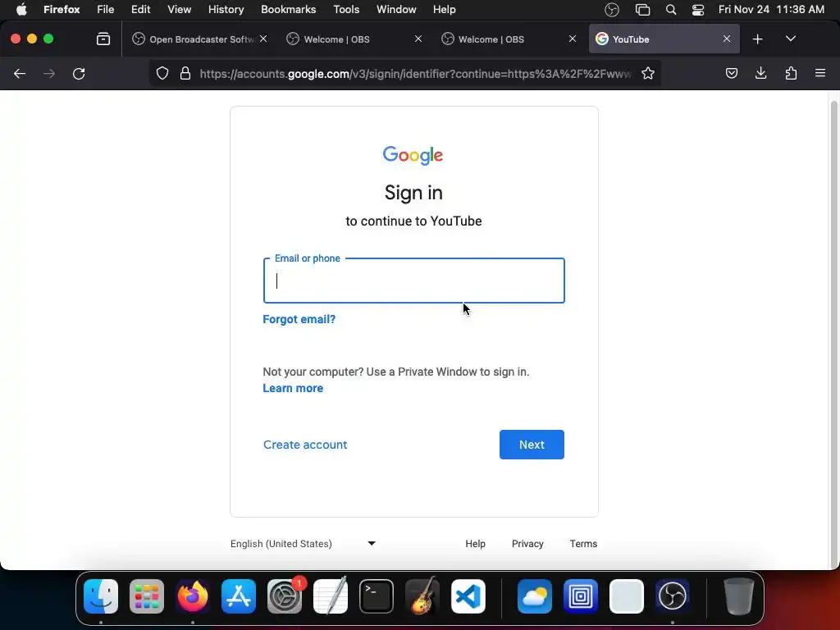Image resolution: width=840 pixels, height=630 pixels.
Task: Open the Tools menu
Action: (346, 10)
